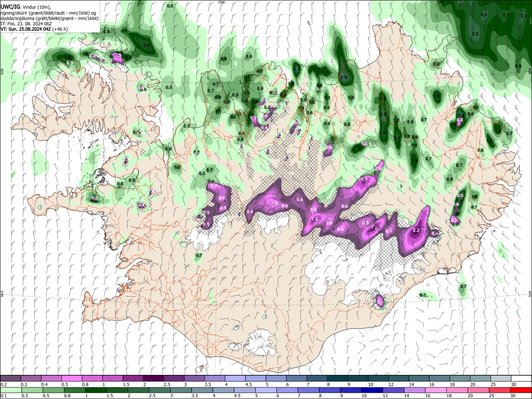
Task: Click the 2.6 value in the east
Action: 461,116
